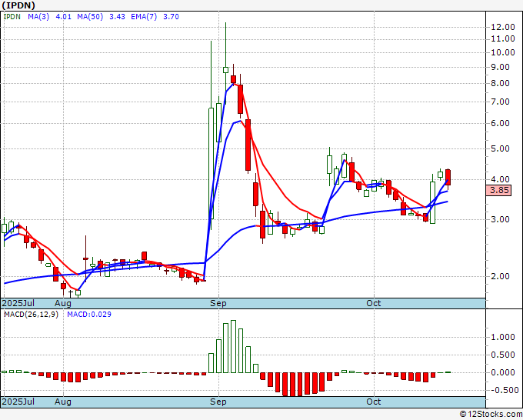Select the IPDN legend label
Image resolution: width=523 pixels, height=420 pixels.
coord(12,17)
